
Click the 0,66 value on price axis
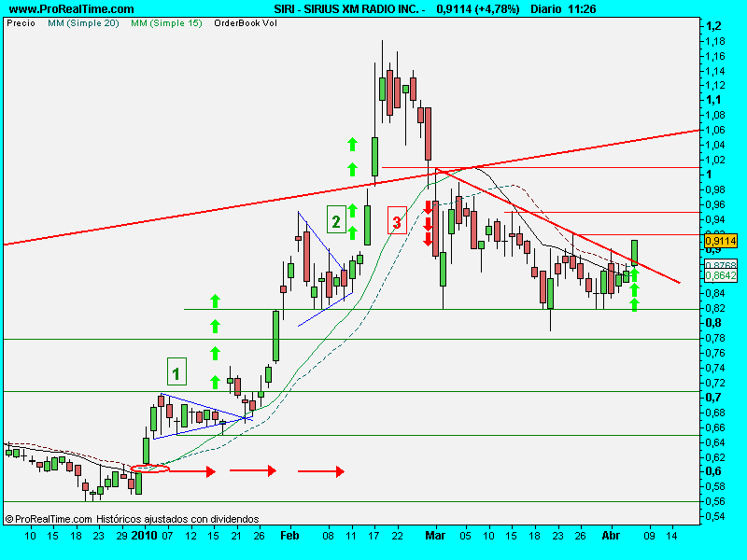(x=715, y=427)
